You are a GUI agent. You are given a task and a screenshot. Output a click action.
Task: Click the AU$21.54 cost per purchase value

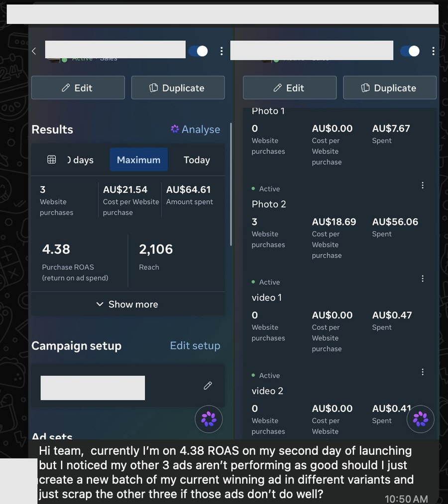click(125, 190)
